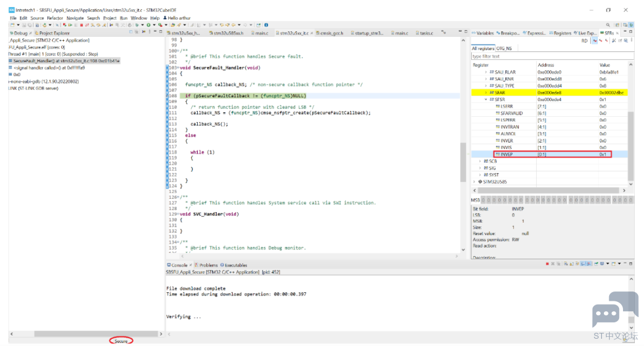644x346 pixels.
Task: Expand the SCB peripheral group
Action: pos(480,162)
